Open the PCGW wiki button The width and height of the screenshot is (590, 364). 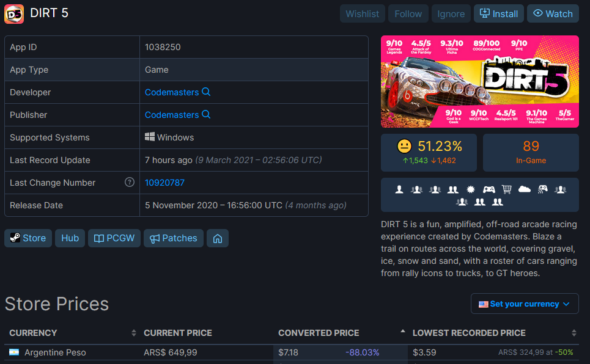[x=114, y=238]
